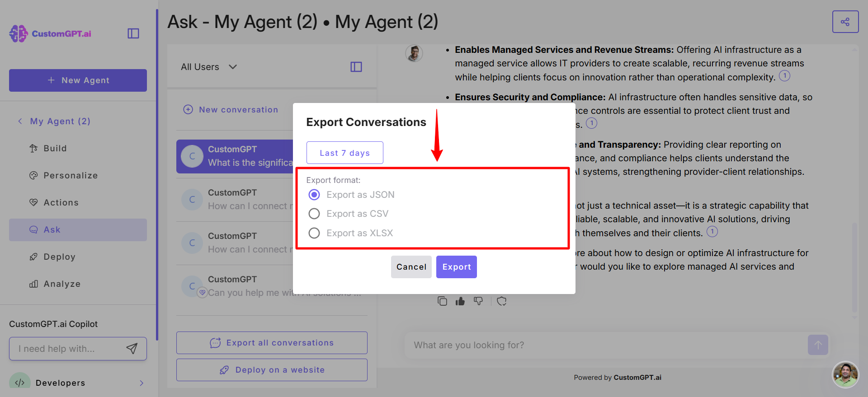The width and height of the screenshot is (868, 397).
Task: Click the plus icon beside New conversation
Action: click(x=188, y=109)
